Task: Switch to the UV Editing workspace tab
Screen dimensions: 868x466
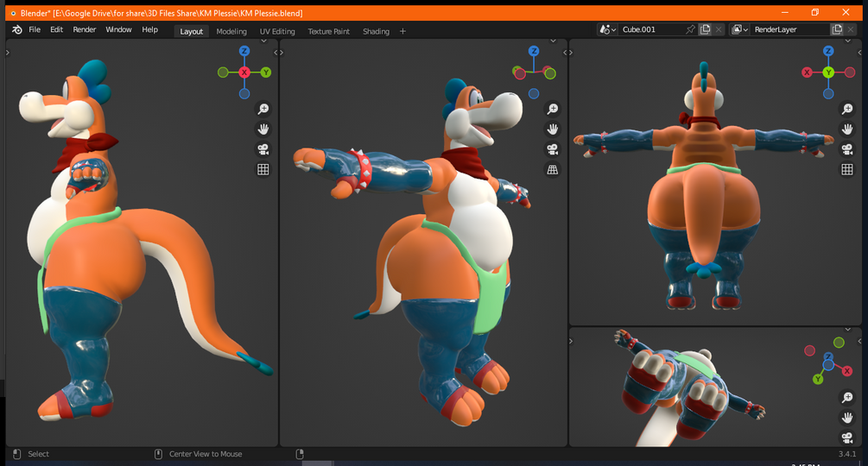Action: [x=277, y=32]
